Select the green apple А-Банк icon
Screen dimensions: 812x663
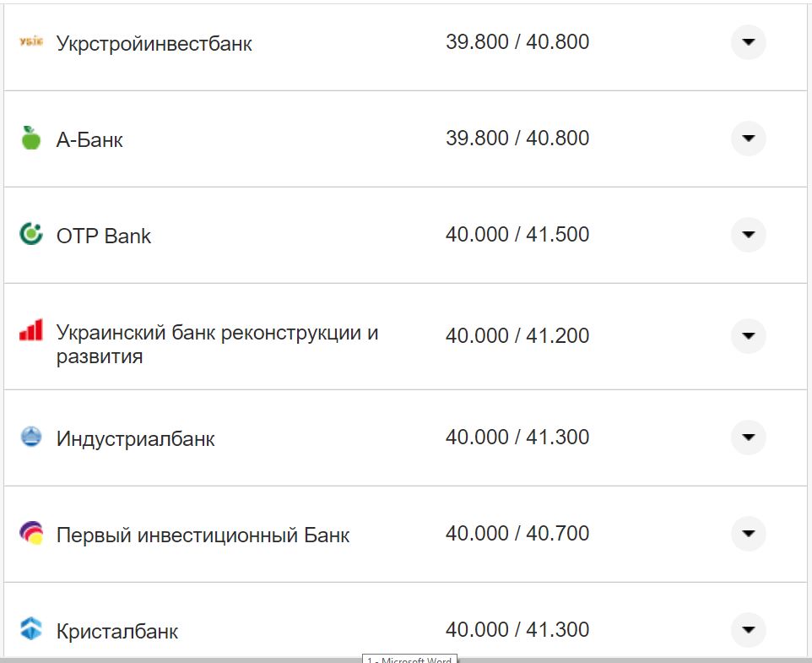pos(30,138)
